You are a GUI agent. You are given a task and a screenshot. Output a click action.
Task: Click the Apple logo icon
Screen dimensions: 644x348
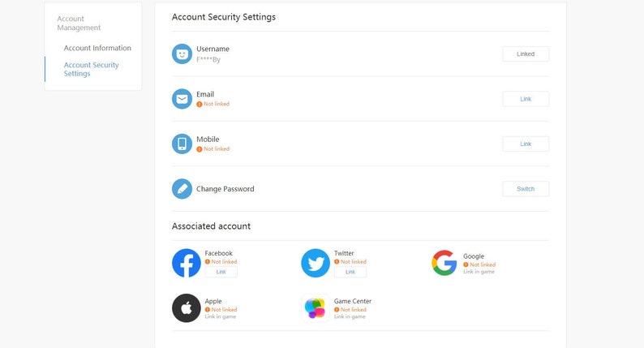(187, 307)
